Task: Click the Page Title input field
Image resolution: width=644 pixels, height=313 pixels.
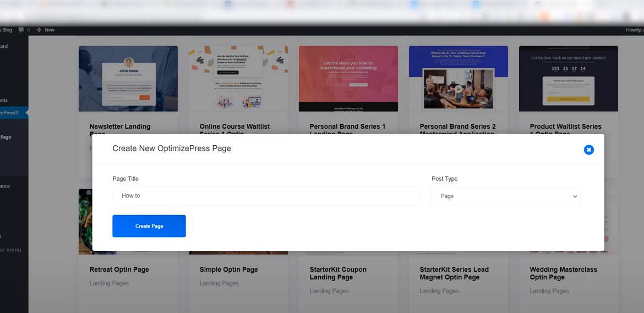Action: pyautogui.click(x=266, y=196)
